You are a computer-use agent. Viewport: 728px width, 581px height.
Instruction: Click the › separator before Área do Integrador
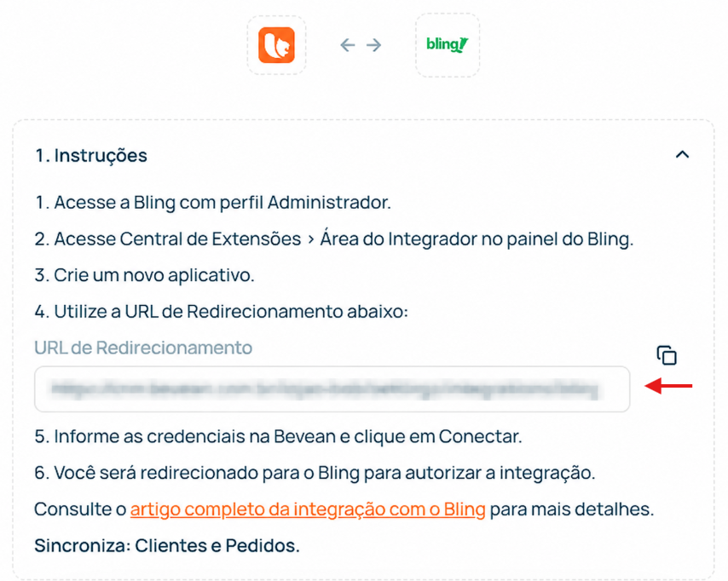pos(310,239)
